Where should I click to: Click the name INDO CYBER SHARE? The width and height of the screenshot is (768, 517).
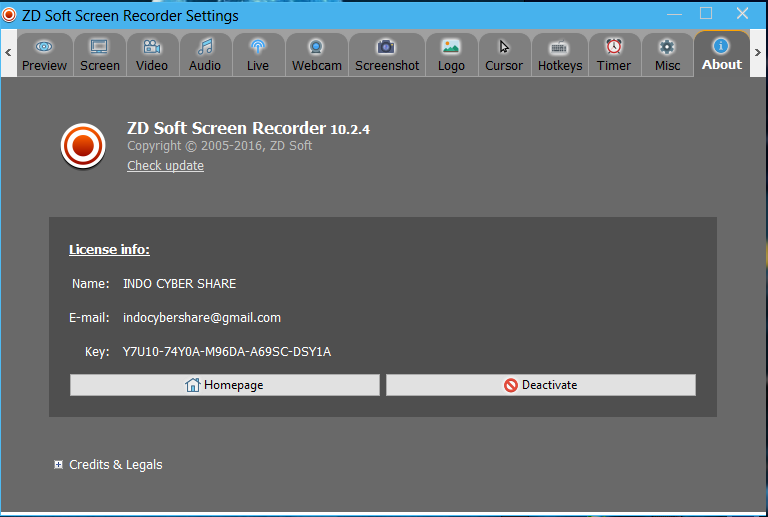(x=179, y=283)
